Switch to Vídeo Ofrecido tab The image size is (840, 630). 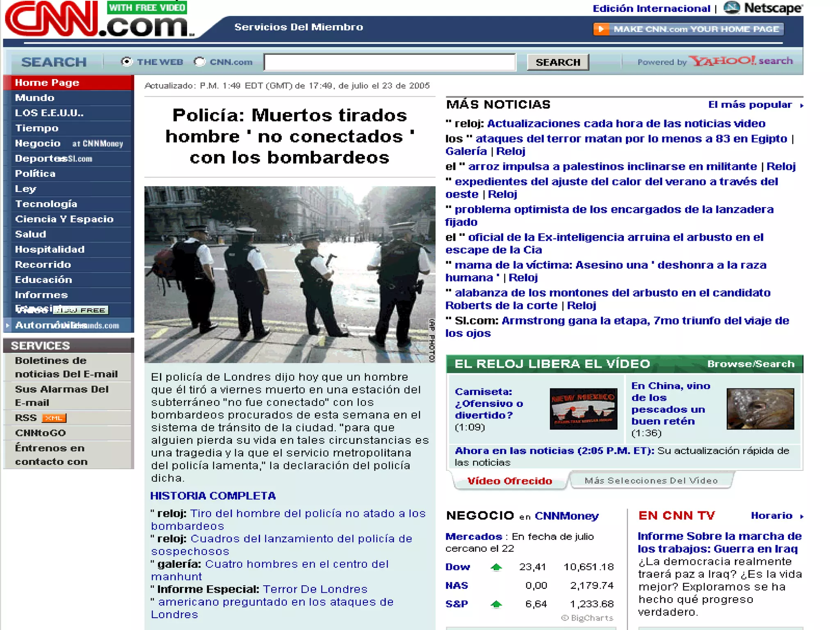[510, 481]
